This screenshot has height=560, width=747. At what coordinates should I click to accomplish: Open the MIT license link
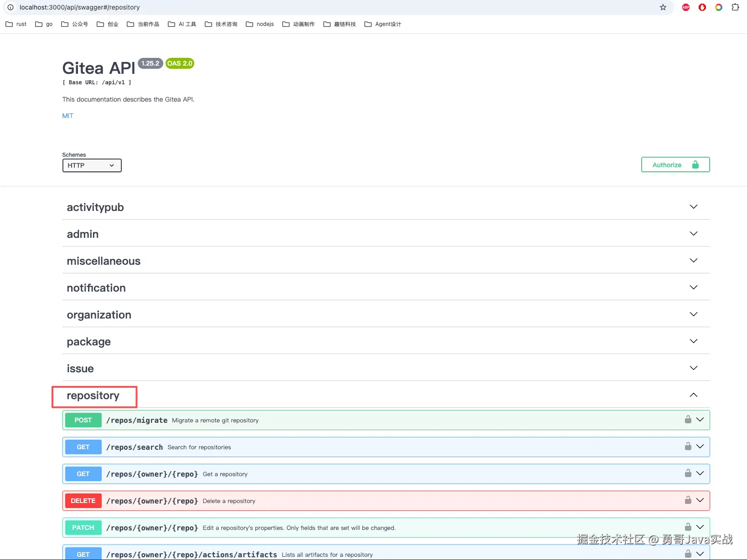67,116
